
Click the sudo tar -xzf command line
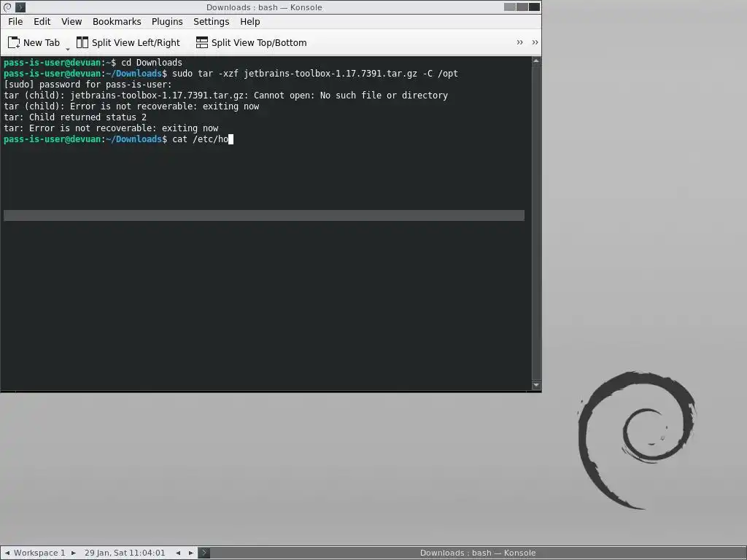click(x=315, y=74)
